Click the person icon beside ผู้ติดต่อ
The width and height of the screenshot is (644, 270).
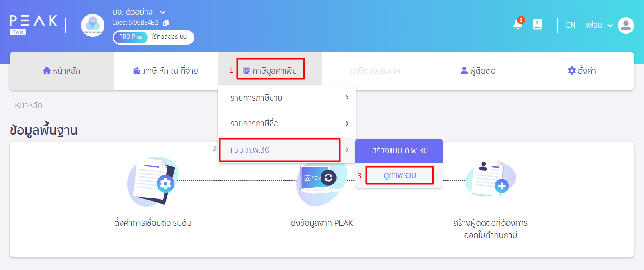[464, 71]
